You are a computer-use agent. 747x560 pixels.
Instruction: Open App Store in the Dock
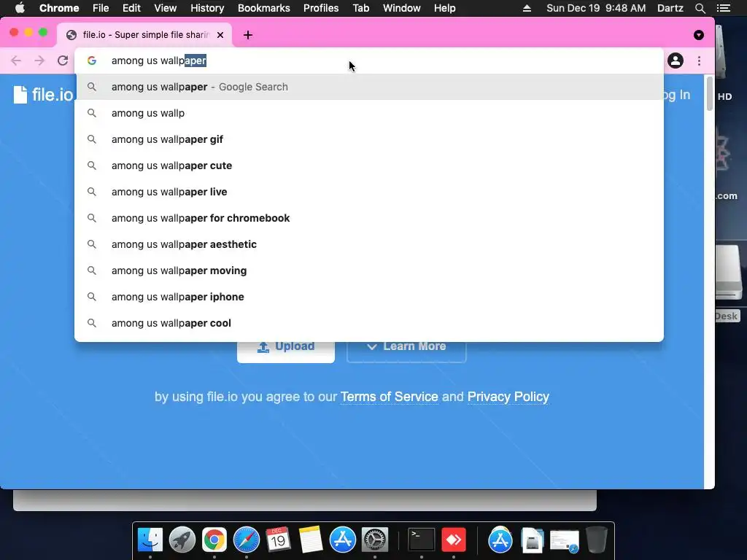pos(343,540)
